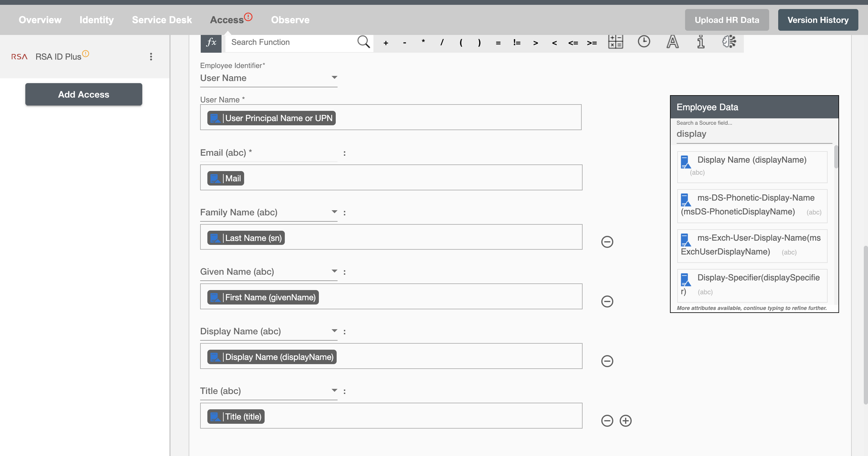Click the Mail chip in Email field

point(225,179)
